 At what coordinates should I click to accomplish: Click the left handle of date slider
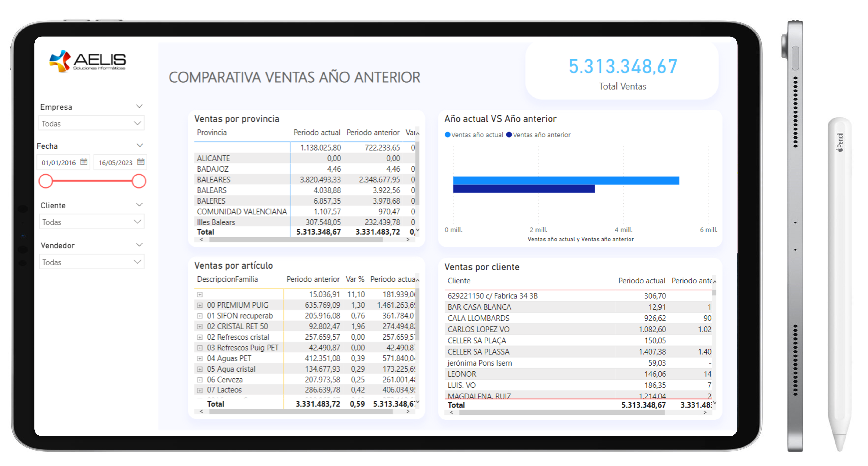pos(46,181)
